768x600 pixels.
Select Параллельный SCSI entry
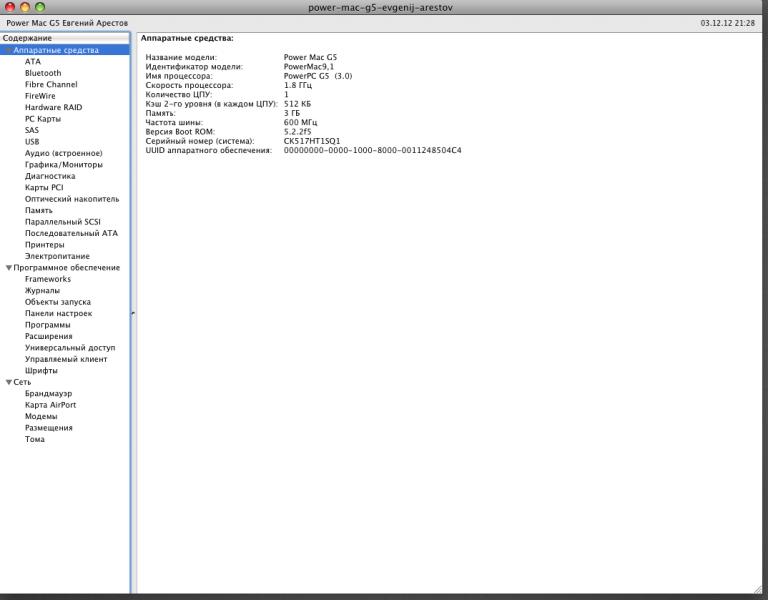click(x=63, y=222)
